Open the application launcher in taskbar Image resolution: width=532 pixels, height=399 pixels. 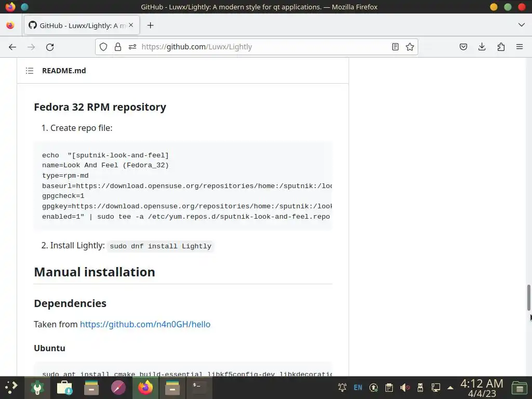[x=11, y=388]
